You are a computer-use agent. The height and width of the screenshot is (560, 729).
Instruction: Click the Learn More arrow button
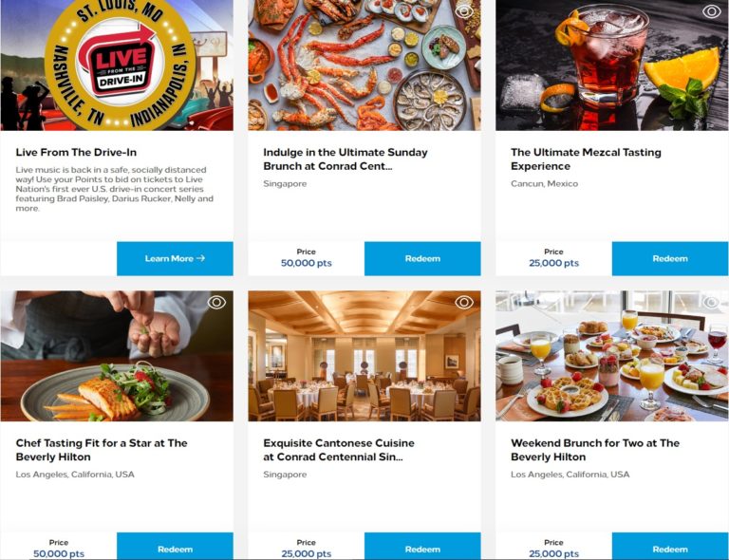175,258
